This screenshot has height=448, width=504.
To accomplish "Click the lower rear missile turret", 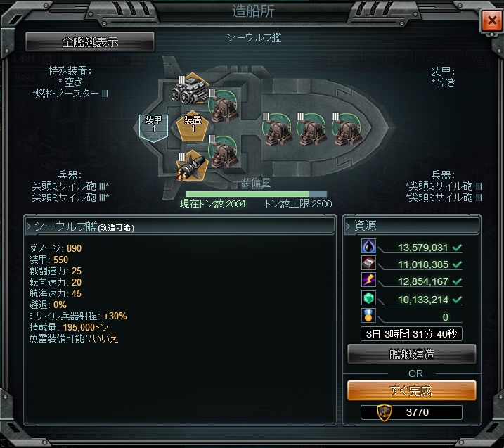I will click(x=224, y=152).
